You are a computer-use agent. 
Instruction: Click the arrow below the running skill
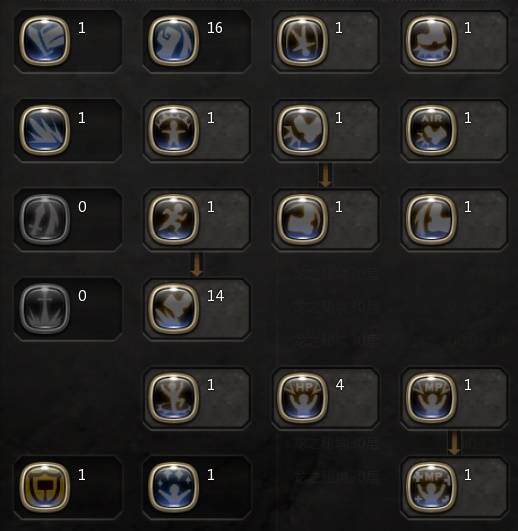pos(197,265)
